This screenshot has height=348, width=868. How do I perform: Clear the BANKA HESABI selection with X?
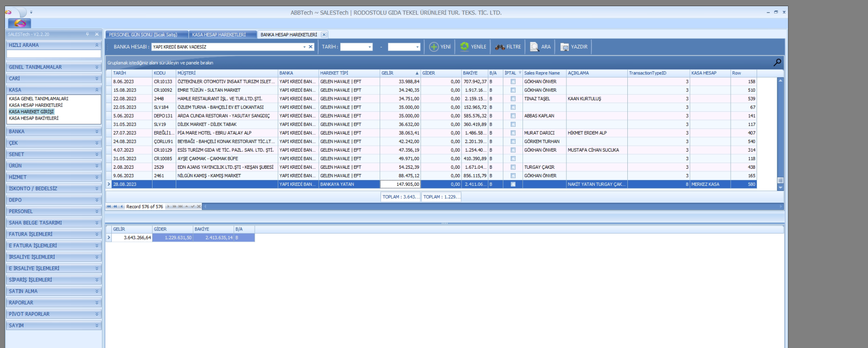point(310,47)
